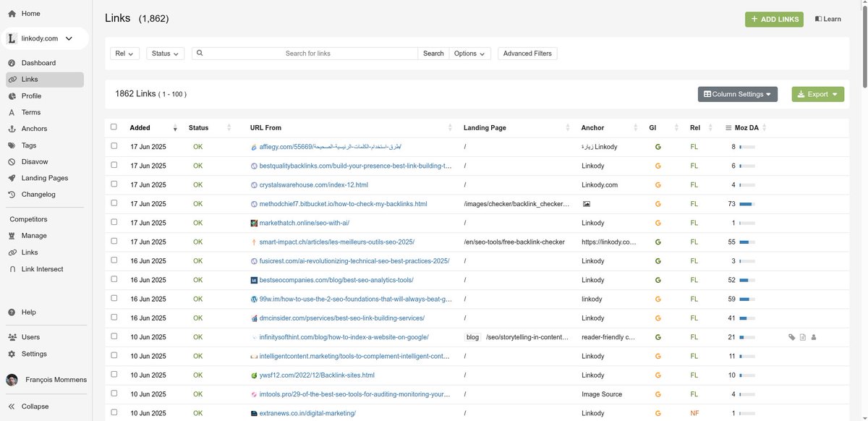This screenshot has height=421, width=868.
Task: Open the Rel filter dropdown
Action: [124, 54]
